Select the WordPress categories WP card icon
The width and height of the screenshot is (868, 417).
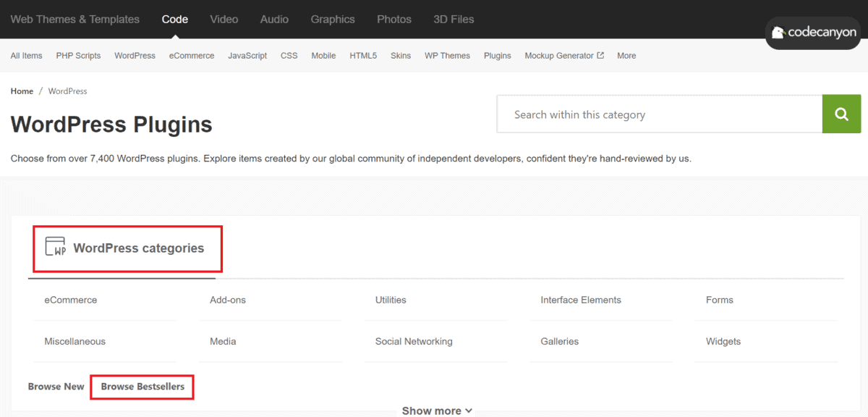(55, 248)
